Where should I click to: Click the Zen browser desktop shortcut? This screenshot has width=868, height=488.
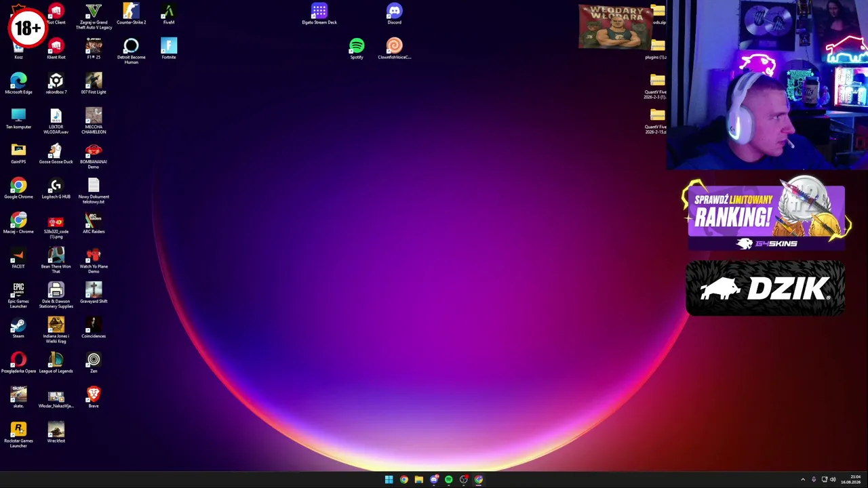pos(94,363)
